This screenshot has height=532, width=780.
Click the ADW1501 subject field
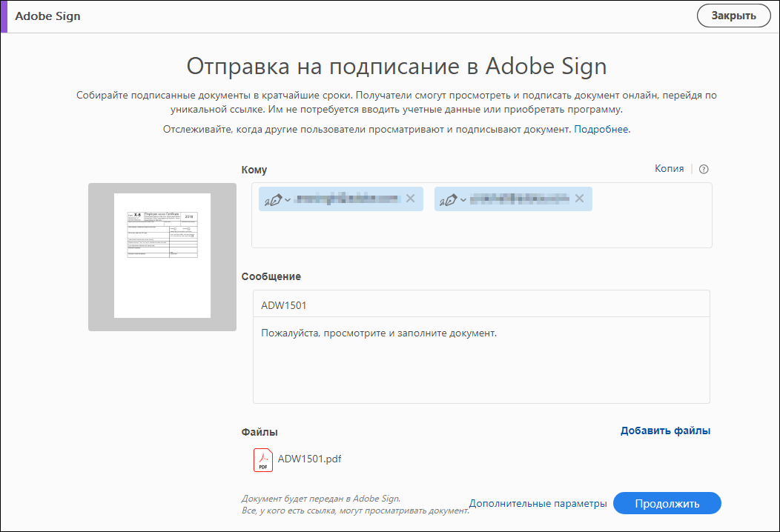click(480, 305)
